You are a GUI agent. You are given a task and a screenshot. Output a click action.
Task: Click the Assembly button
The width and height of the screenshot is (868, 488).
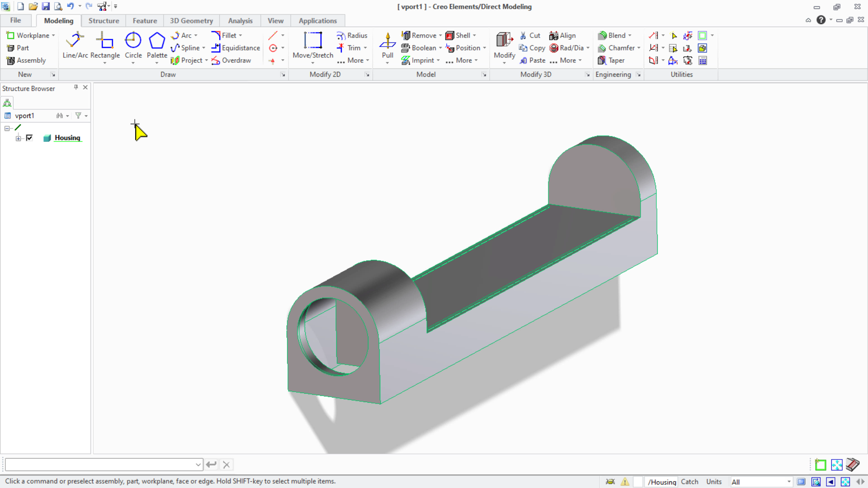click(x=26, y=60)
